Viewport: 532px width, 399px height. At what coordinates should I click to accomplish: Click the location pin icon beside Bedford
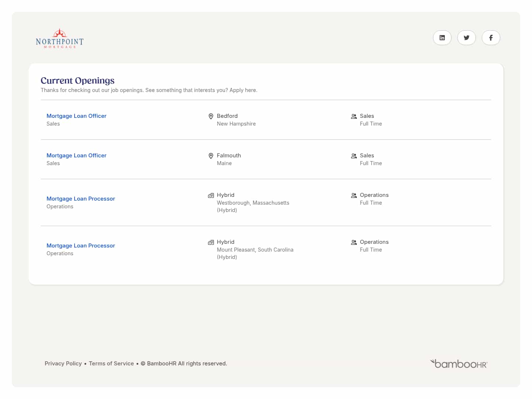click(211, 116)
